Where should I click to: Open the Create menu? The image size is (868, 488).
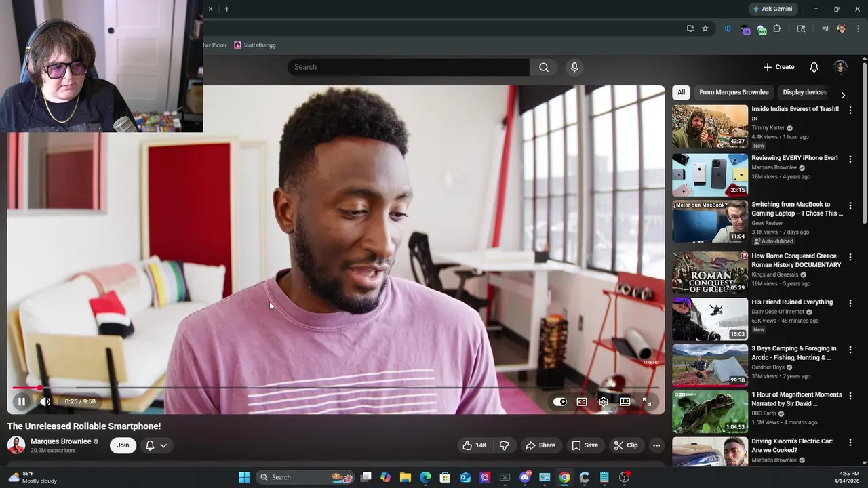[x=778, y=67]
